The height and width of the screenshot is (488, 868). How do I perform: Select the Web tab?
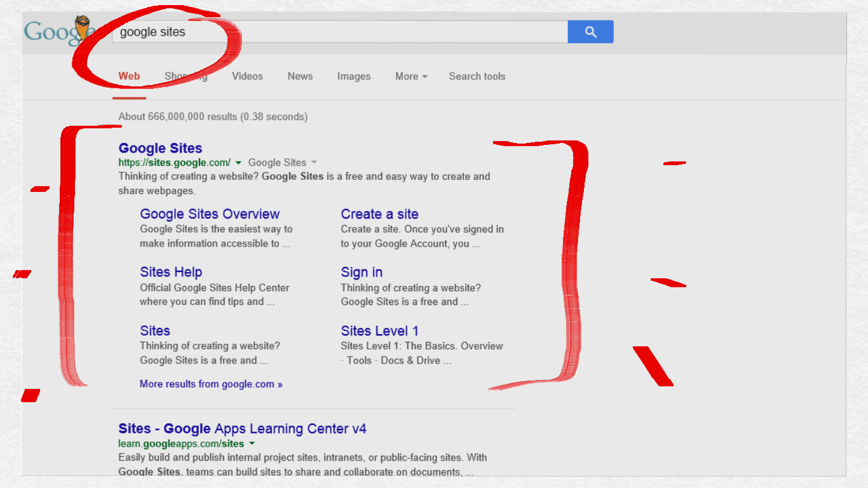tap(129, 76)
